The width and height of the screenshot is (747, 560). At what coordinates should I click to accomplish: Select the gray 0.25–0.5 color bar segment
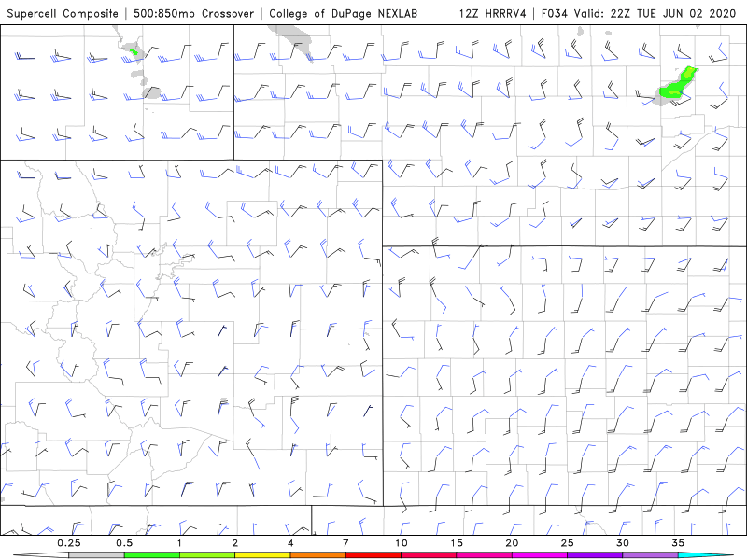click(x=96, y=555)
